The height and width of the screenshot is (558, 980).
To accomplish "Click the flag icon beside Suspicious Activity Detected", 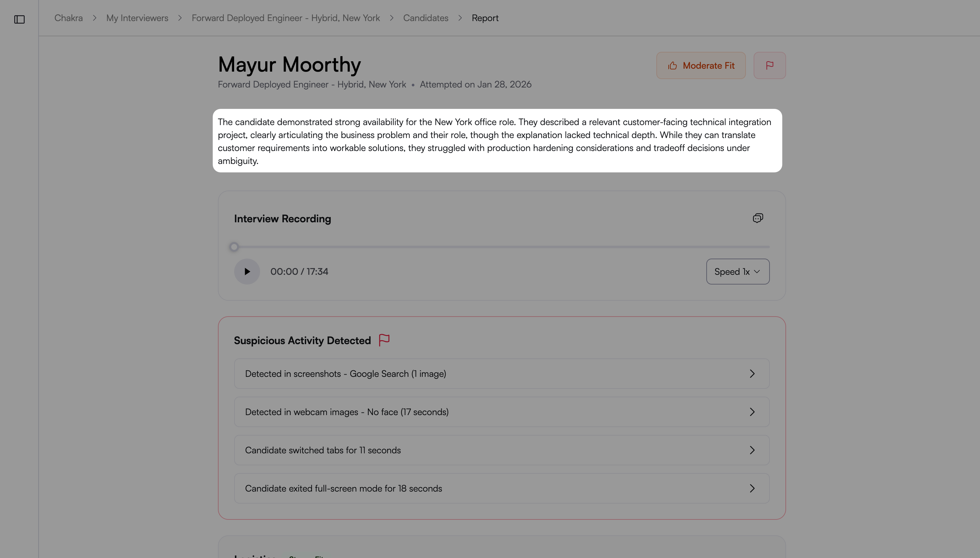I will coord(384,340).
